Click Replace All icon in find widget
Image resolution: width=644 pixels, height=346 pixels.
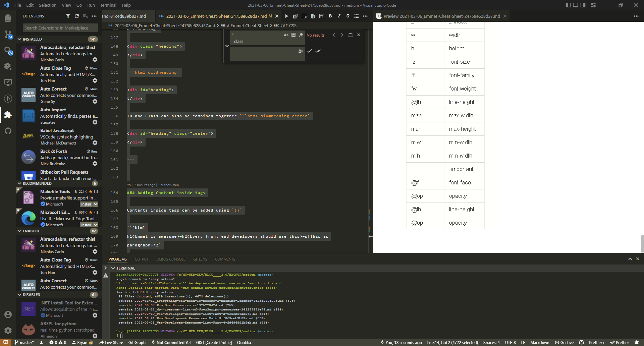click(318, 51)
